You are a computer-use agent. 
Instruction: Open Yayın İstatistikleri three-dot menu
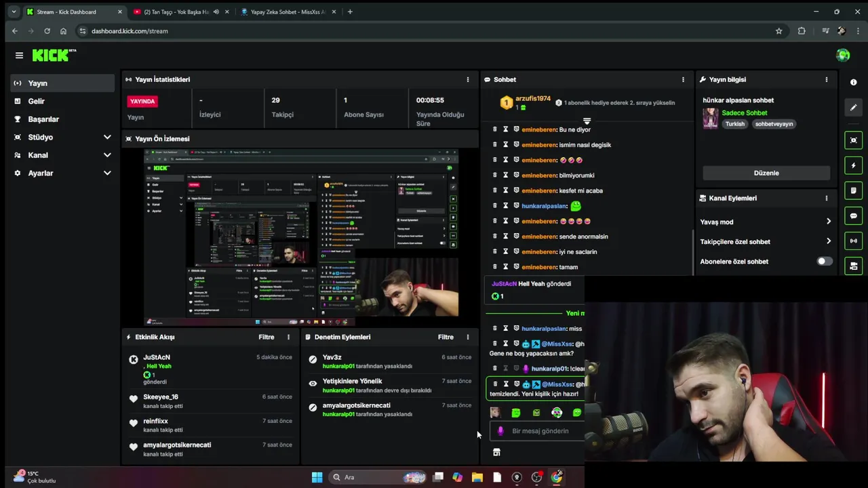coord(467,79)
